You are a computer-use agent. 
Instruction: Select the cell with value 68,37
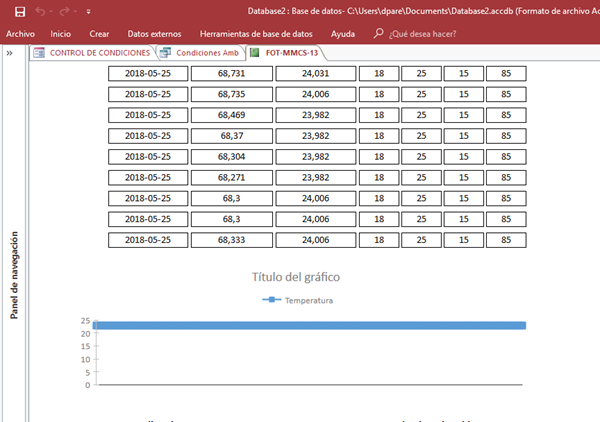pyautogui.click(x=232, y=136)
